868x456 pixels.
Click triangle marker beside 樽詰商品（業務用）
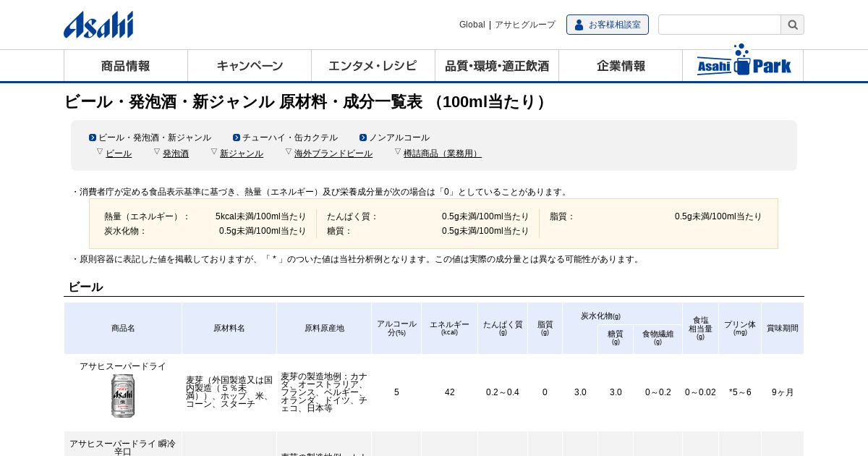point(398,151)
